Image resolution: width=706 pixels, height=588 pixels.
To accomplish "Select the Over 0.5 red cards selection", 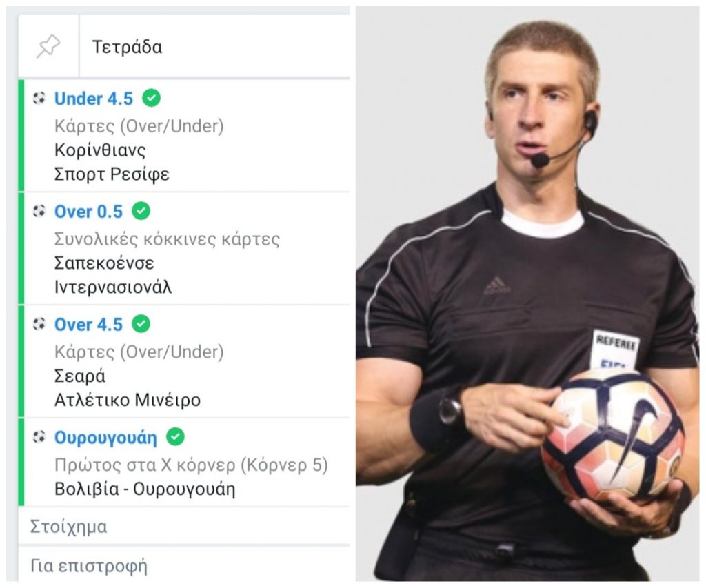I will (x=88, y=212).
